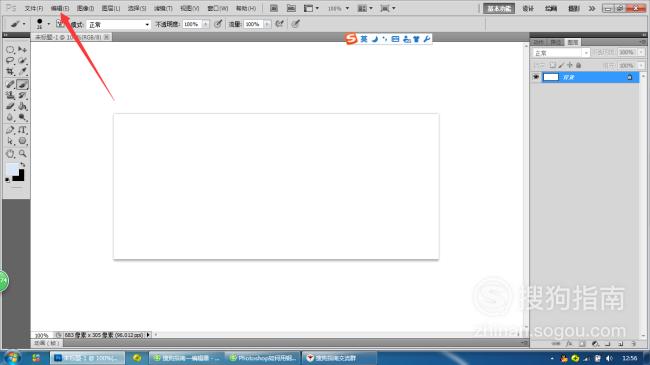Screen dimensions: 650x365
Task: Launch Mini Bridge from the application bar
Action: tap(291, 8)
